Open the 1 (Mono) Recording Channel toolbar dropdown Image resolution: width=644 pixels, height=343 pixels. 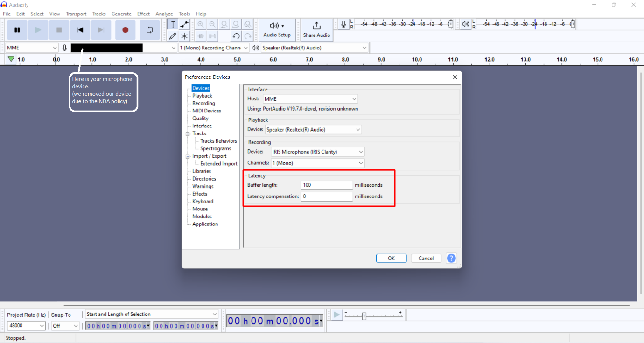coord(214,48)
